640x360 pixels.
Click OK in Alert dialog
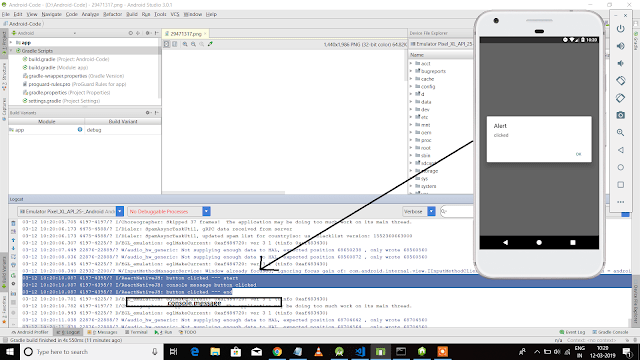[578, 154]
